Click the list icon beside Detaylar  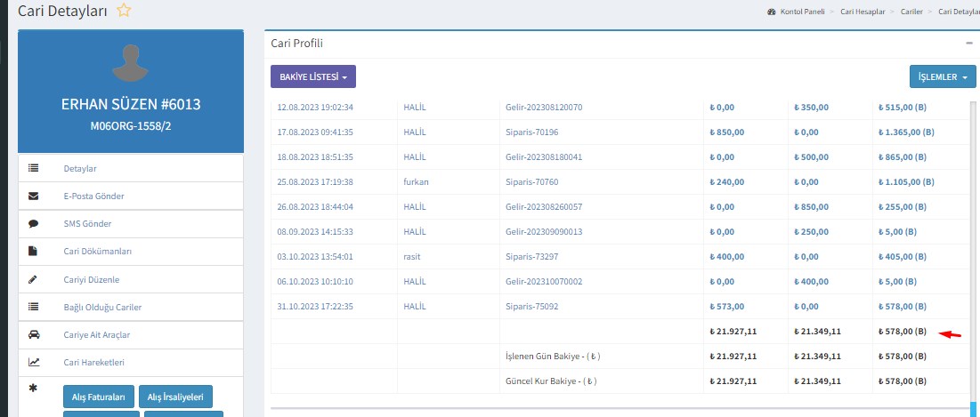pyautogui.click(x=34, y=168)
